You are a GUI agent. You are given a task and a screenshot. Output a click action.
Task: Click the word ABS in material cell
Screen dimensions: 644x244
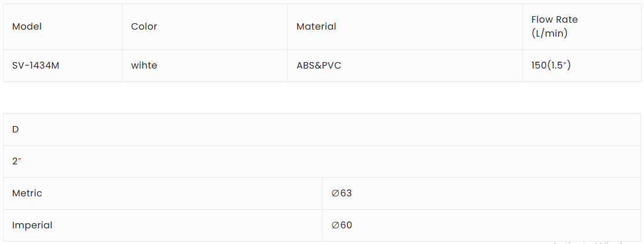(x=305, y=66)
